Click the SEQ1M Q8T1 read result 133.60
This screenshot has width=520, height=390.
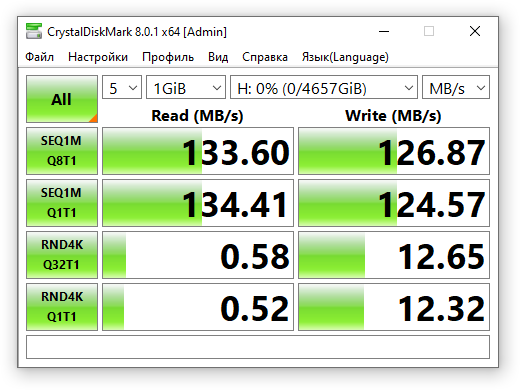198,151
